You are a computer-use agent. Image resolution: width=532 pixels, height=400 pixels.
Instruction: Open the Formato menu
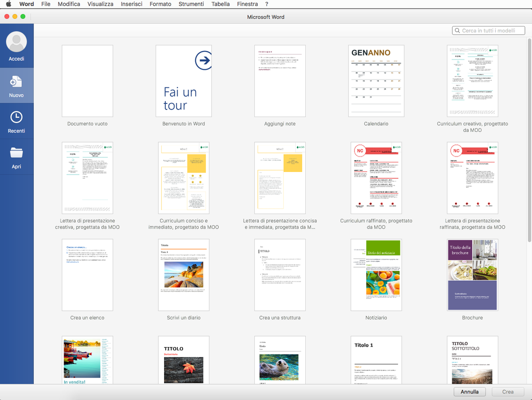161,4
